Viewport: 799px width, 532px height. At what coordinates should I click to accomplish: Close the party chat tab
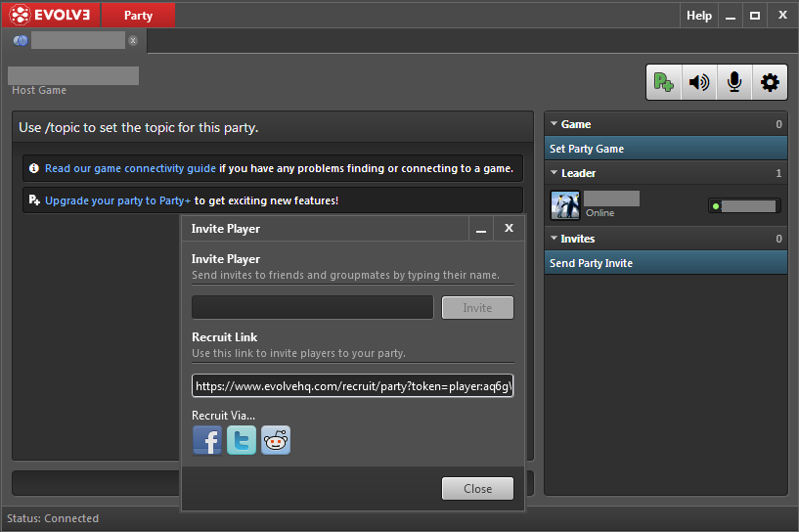point(133,41)
